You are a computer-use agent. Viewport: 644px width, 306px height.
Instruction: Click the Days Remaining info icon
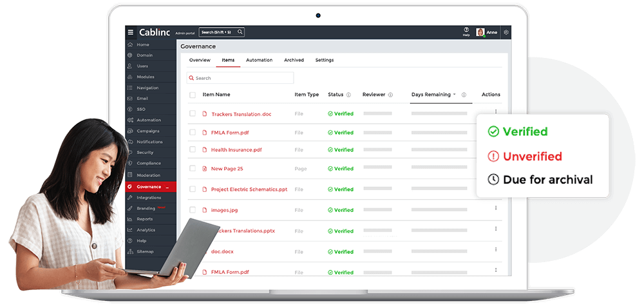click(464, 95)
